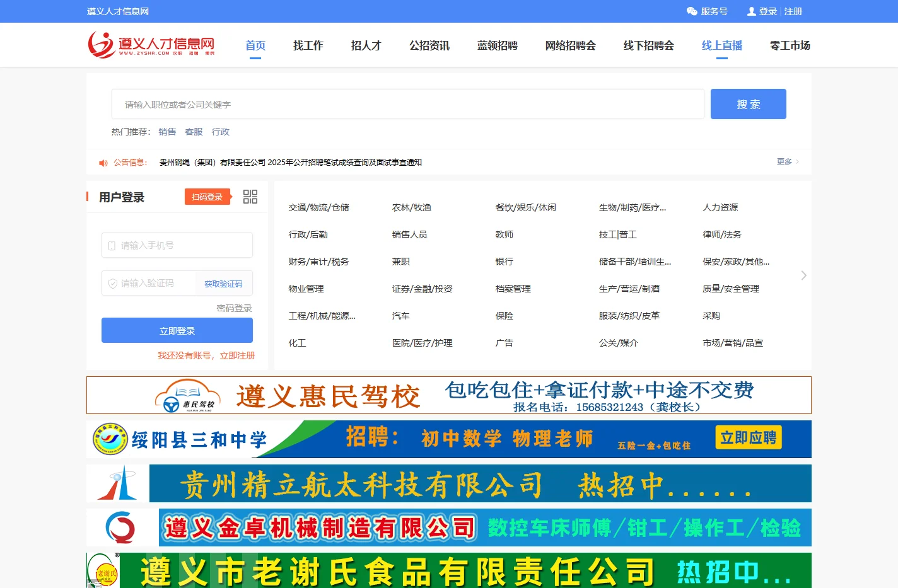This screenshot has height=588, width=898.
Task: Open 线上直播 menu item
Action: [722, 45]
